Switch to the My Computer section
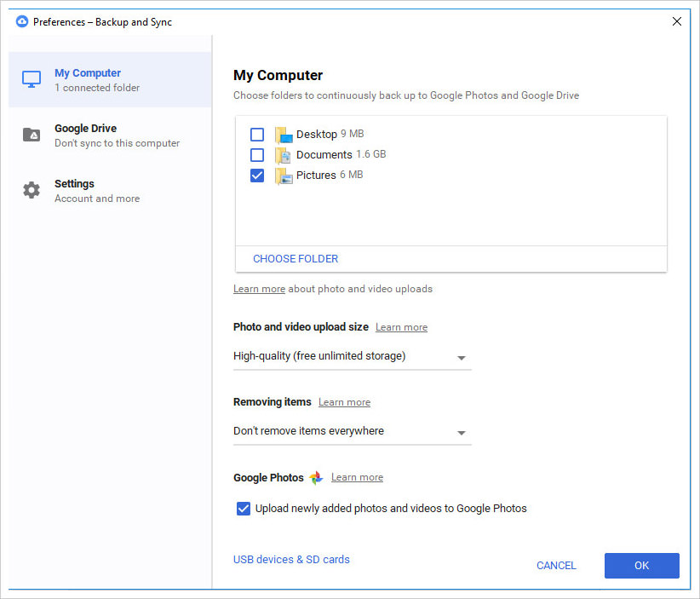The width and height of the screenshot is (700, 599). point(110,79)
